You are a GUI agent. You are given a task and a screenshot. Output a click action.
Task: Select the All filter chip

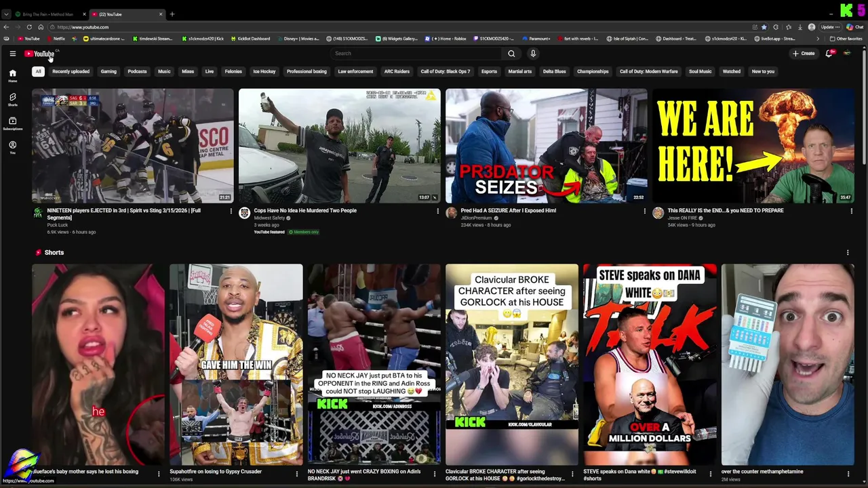[x=38, y=71]
